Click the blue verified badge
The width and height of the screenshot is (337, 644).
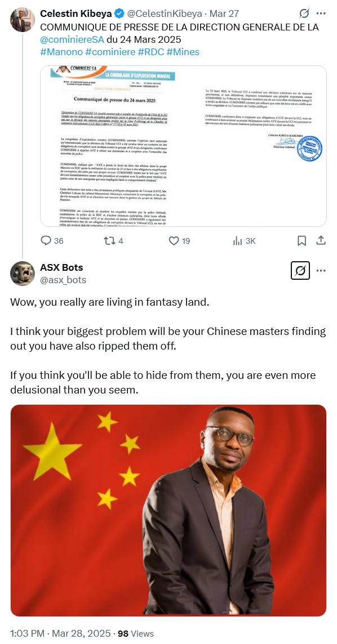119,14
